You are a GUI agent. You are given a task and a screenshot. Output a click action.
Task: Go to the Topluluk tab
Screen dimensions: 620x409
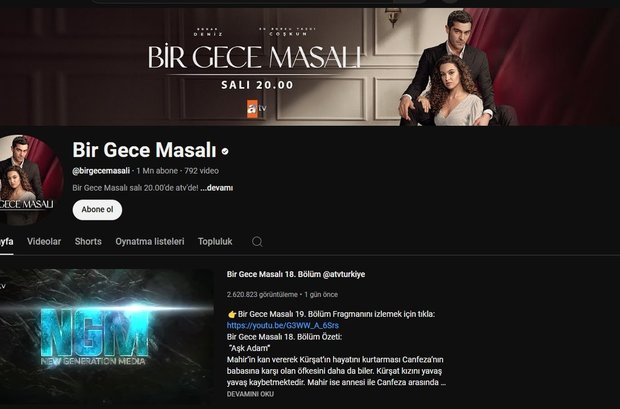215,242
